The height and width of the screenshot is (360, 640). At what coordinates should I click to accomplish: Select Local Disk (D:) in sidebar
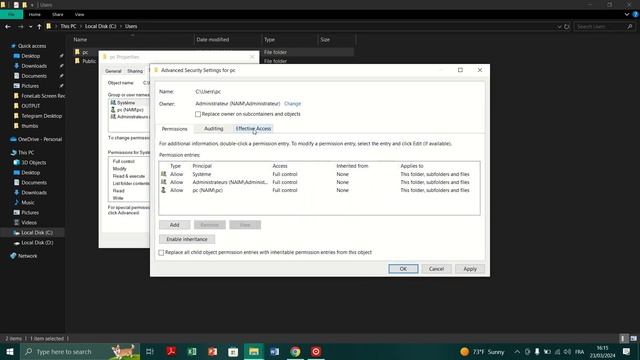[37, 243]
